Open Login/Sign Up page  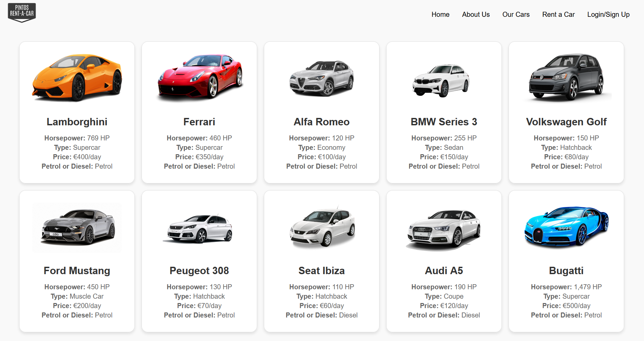tap(608, 14)
